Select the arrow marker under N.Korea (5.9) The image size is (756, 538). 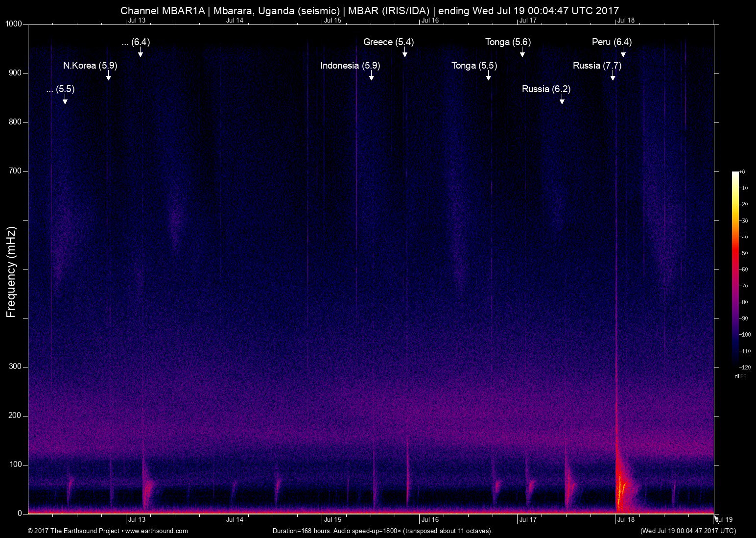108,77
